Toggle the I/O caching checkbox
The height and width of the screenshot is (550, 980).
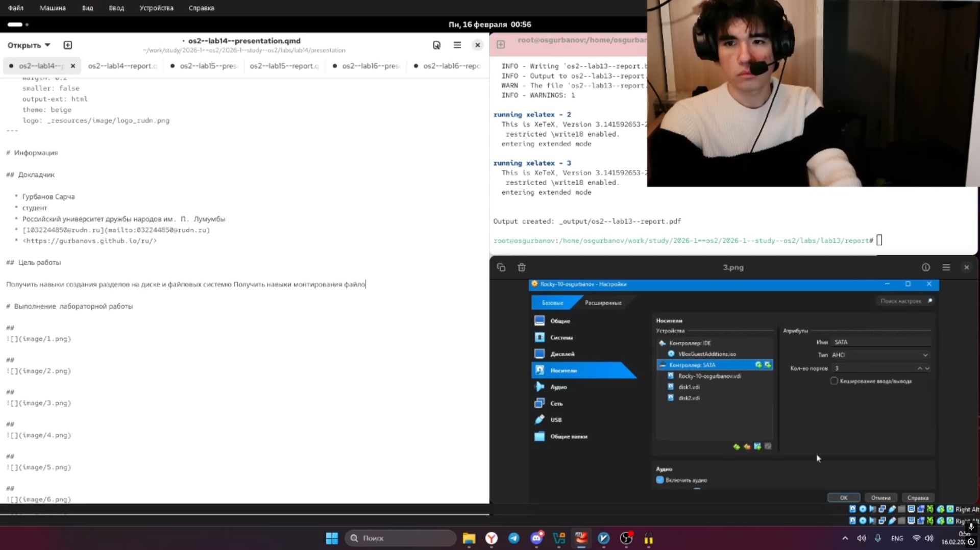tap(834, 381)
